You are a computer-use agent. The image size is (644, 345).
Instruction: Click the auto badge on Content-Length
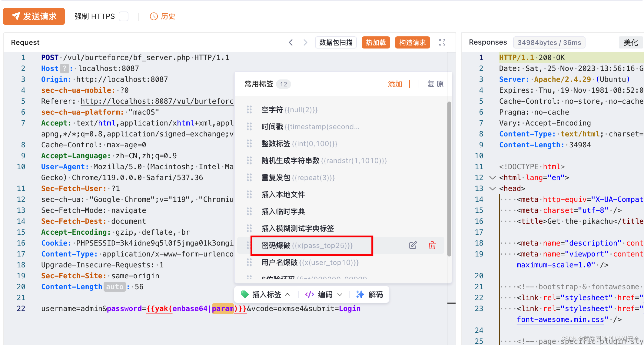pos(115,287)
